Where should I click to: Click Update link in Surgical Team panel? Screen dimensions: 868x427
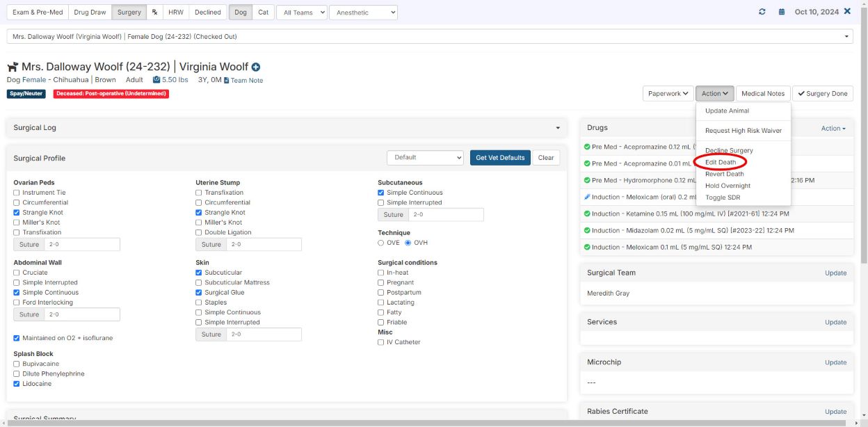[835, 273]
